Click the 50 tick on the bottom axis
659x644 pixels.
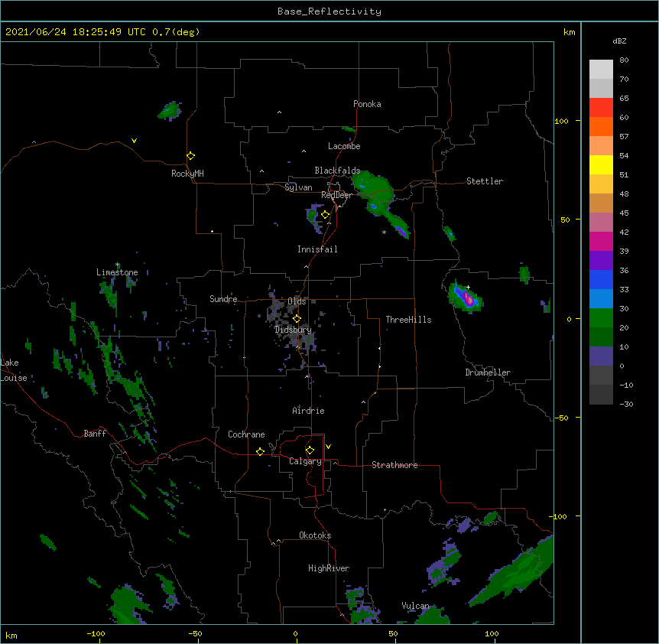tap(393, 633)
